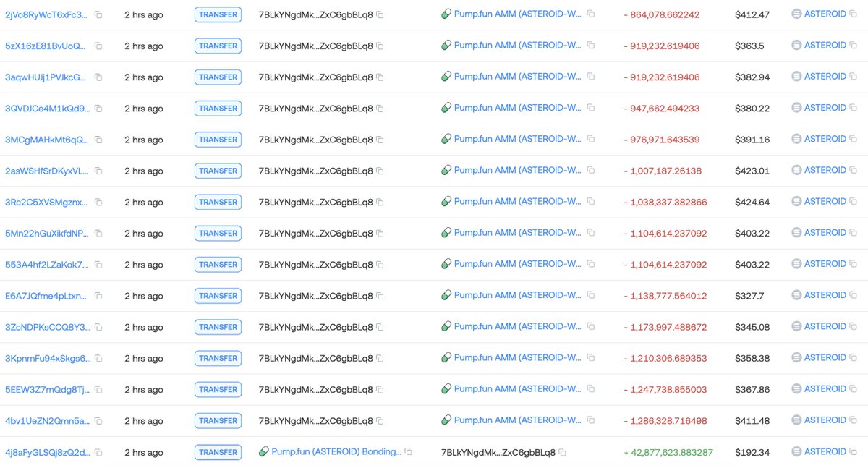Viewport: 868px width, 468px height.
Task: Copy recipient 7BLkYNgdMk address in $192.34 row
Action: [x=562, y=452]
